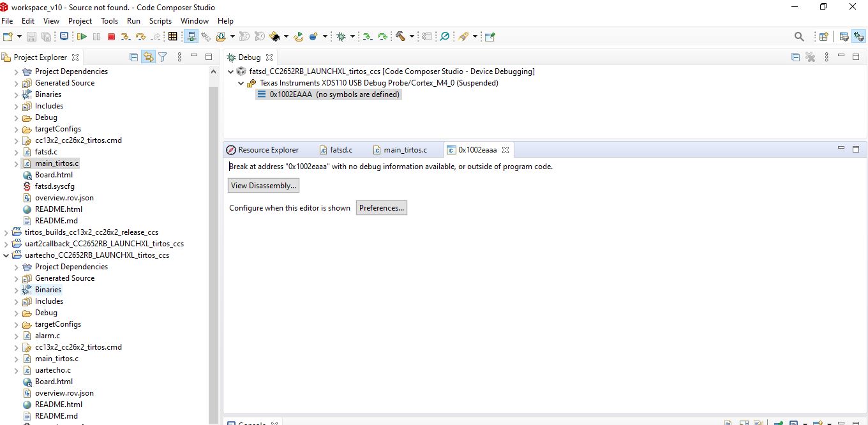Collapse the XDS110 USB Debug Probe thread node
This screenshot has height=425, width=868.
[241, 83]
